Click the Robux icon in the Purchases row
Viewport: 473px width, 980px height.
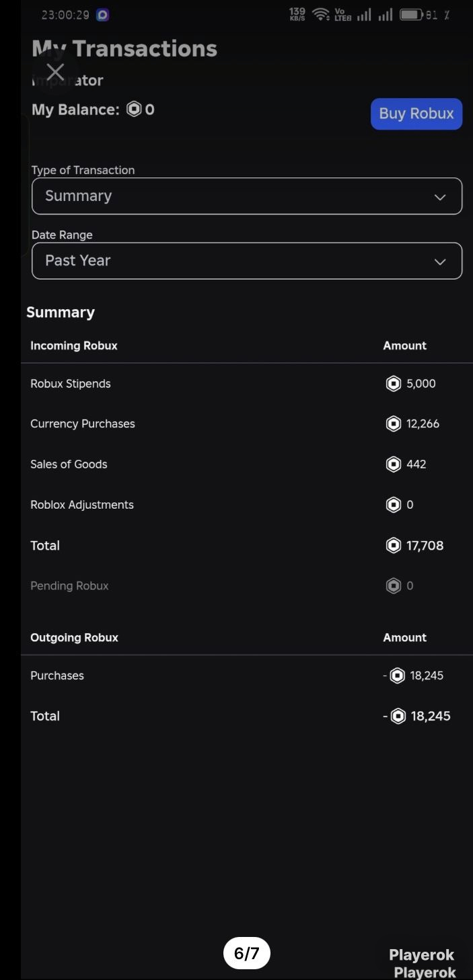(398, 676)
